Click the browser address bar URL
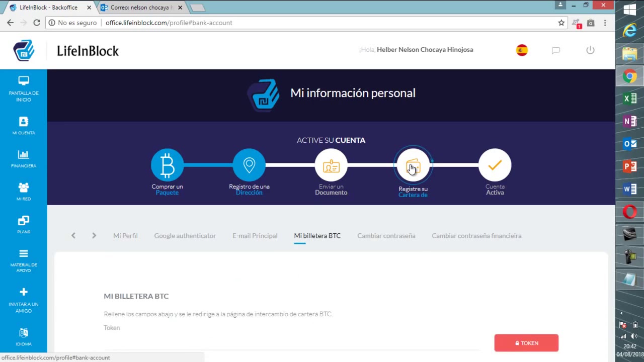This screenshot has height=362, width=644. pos(169,23)
